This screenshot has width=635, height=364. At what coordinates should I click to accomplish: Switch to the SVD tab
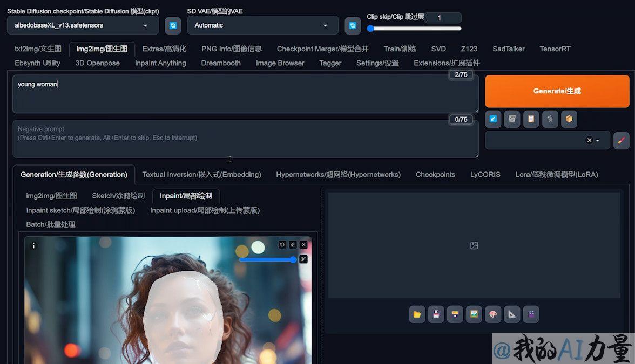pyautogui.click(x=438, y=49)
